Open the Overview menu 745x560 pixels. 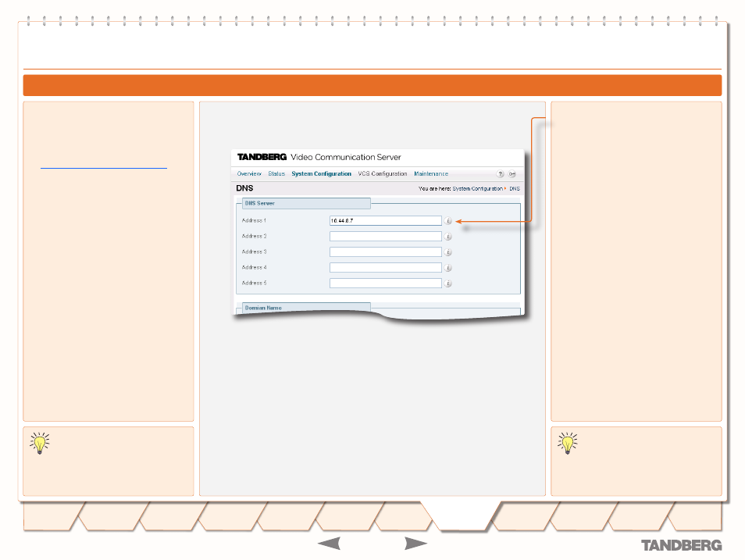(249, 174)
